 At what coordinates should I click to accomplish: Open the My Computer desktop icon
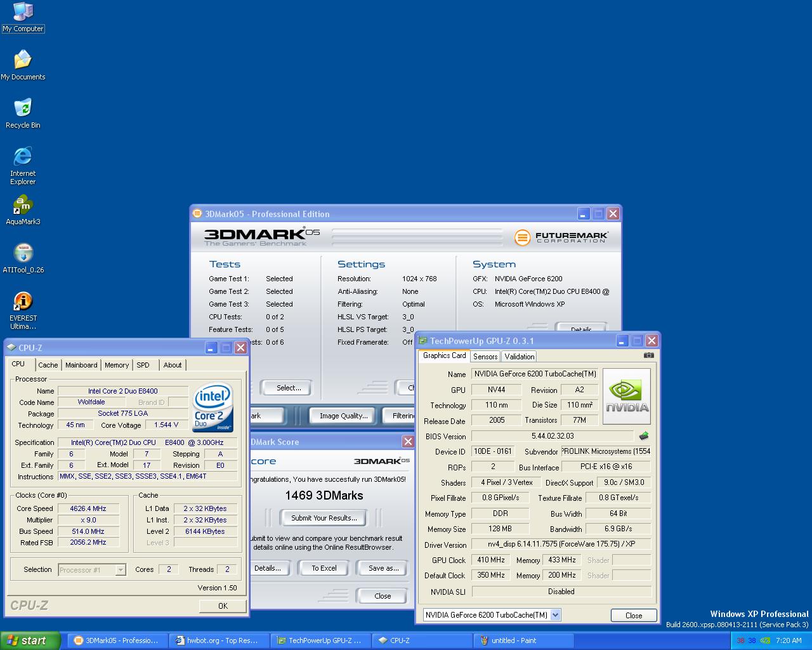tap(23, 17)
